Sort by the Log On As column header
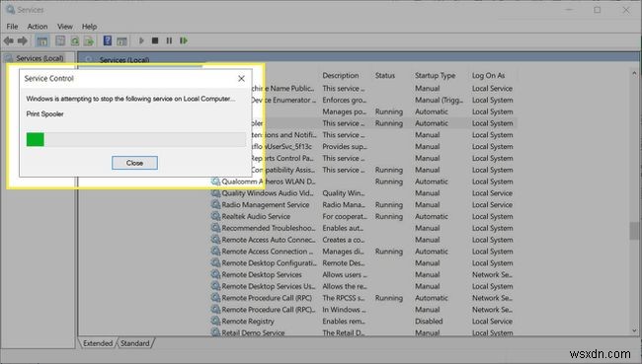 point(488,76)
